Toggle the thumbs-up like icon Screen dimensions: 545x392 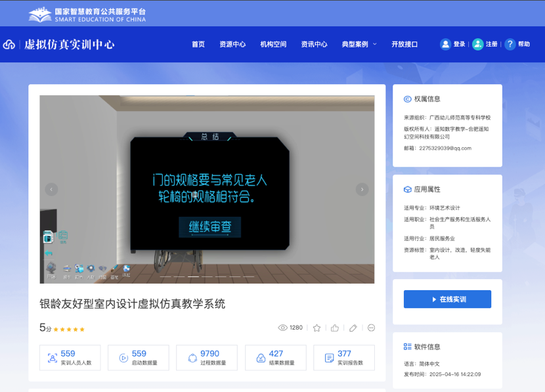tap(335, 328)
